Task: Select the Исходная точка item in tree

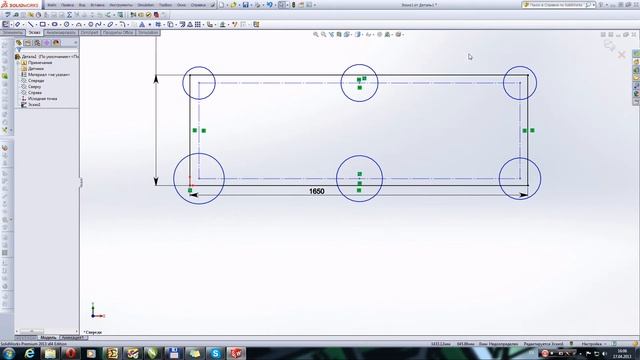Action: point(42,99)
